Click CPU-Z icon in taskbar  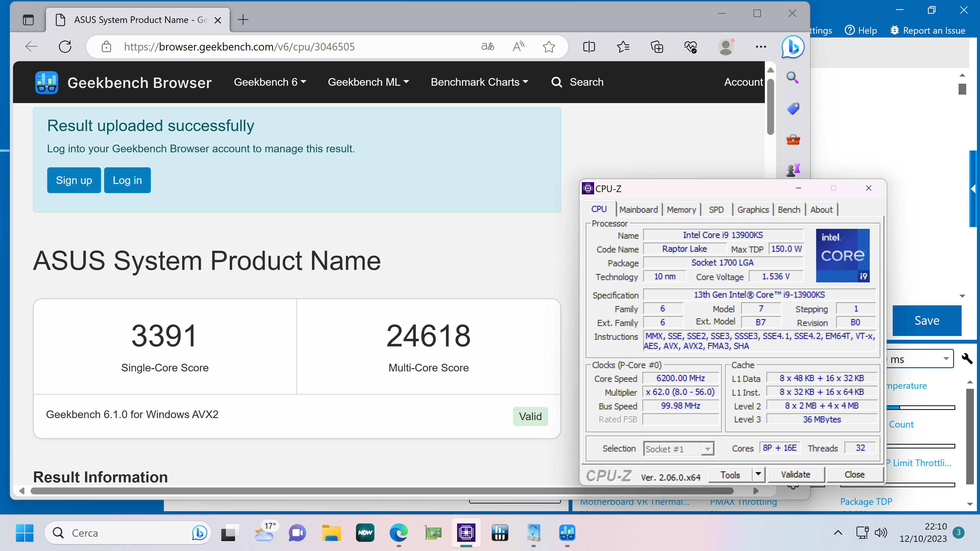466,532
